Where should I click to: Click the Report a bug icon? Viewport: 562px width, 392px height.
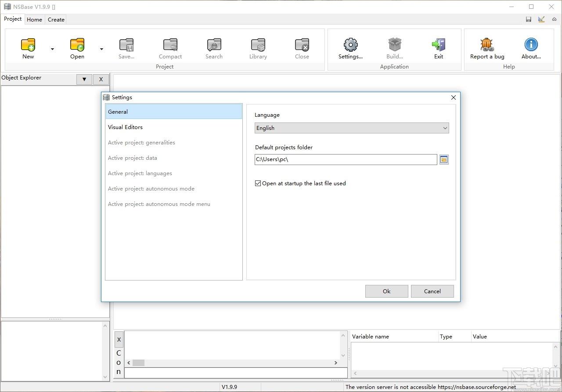point(487,44)
